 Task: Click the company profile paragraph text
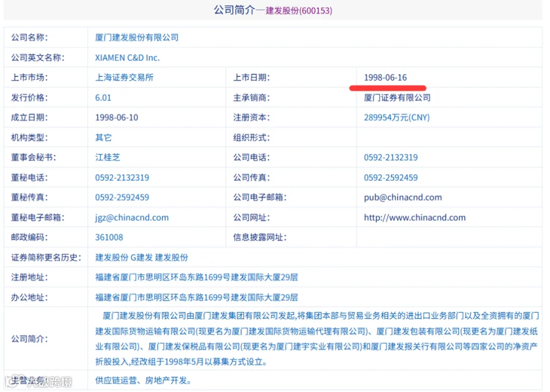317,339
